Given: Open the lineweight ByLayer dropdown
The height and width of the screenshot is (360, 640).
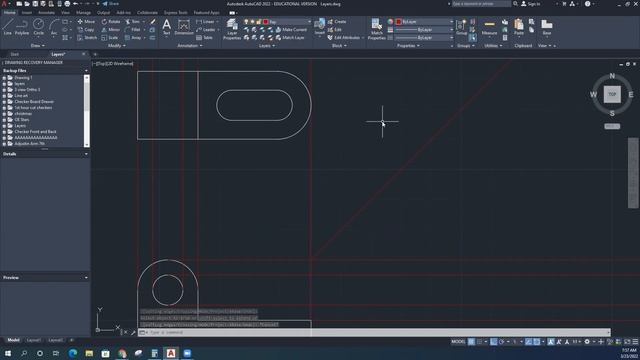Looking at the screenshot, I should (424, 29).
